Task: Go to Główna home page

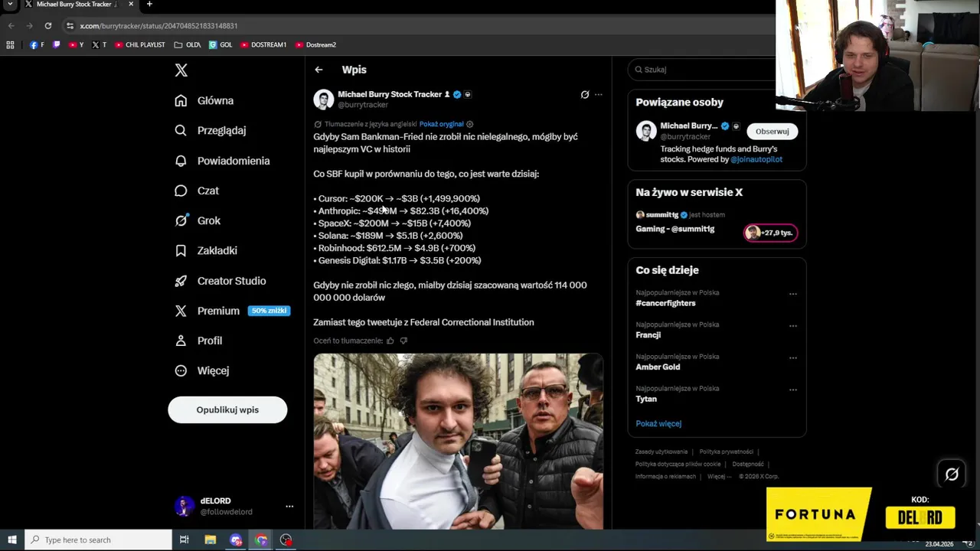Action: click(x=204, y=100)
